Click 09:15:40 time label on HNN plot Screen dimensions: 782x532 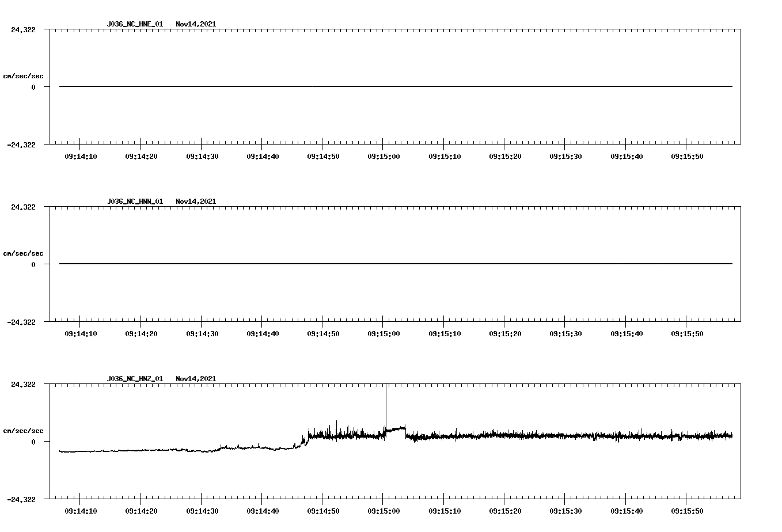click(x=627, y=334)
